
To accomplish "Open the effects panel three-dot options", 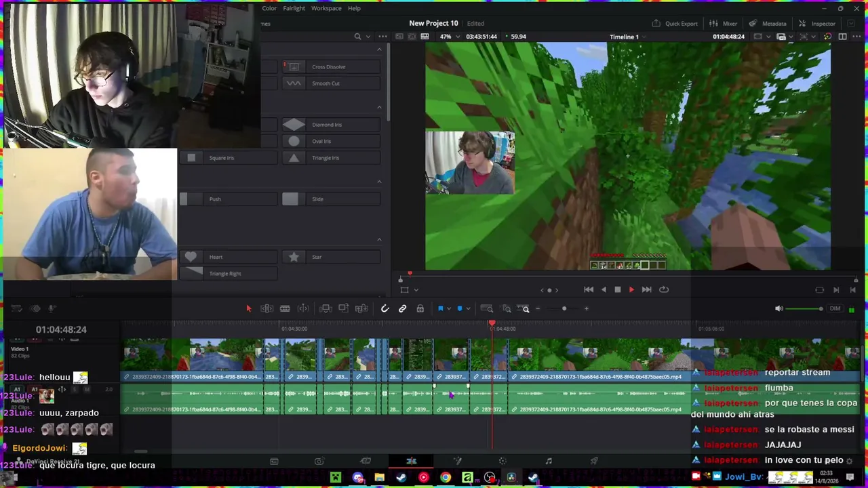I will 382,37.
